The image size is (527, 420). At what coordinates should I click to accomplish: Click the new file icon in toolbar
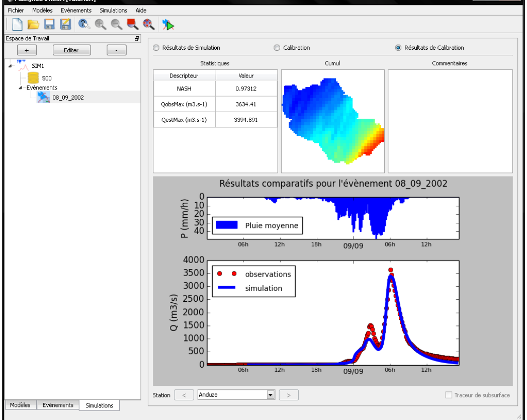click(17, 24)
